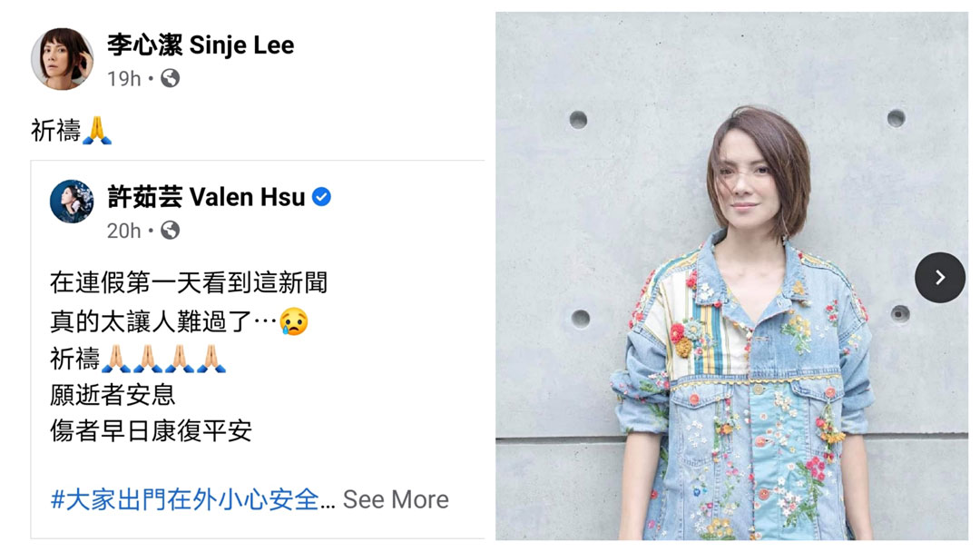The width and height of the screenshot is (980, 552).
Task: Click the crying face emoji
Action: coord(294,321)
